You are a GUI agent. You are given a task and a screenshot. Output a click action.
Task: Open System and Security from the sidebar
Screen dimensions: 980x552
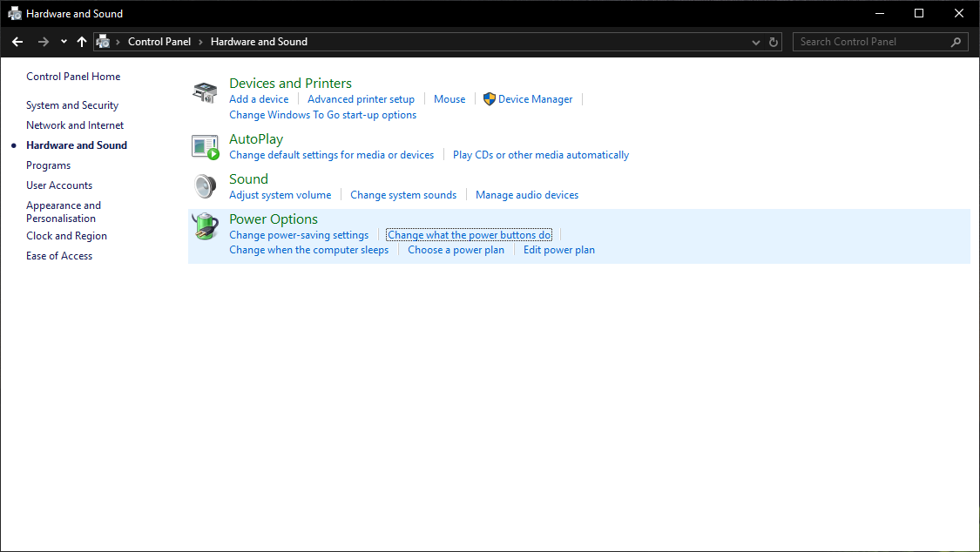click(x=72, y=104)
